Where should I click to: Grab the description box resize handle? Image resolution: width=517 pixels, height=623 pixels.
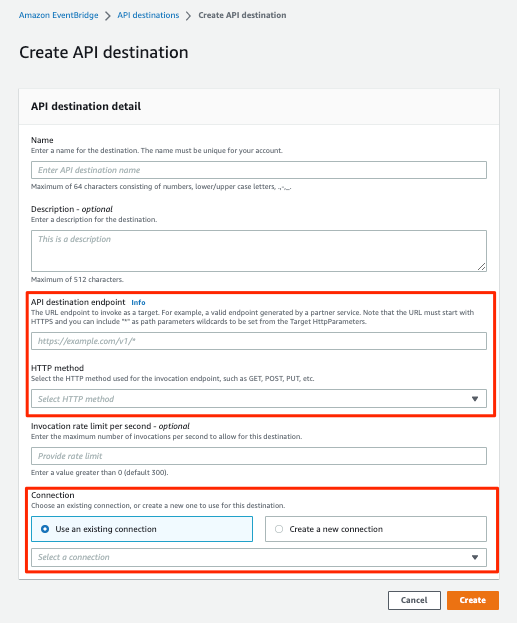(482, 267)
